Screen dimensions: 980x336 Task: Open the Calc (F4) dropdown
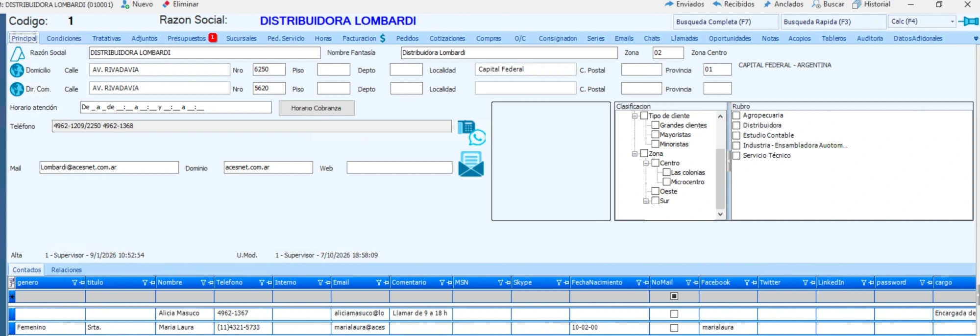952,22
